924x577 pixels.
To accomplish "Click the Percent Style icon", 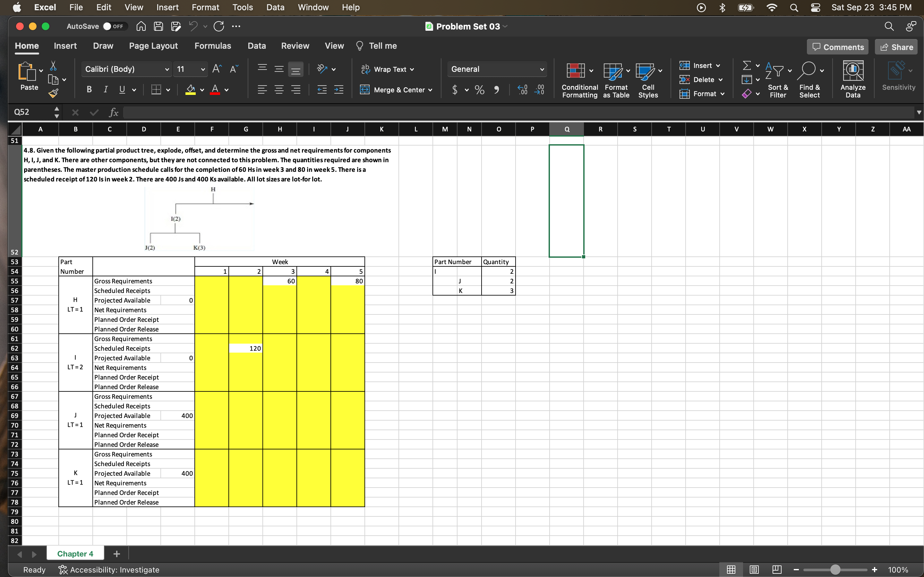I will coord(480,90).
